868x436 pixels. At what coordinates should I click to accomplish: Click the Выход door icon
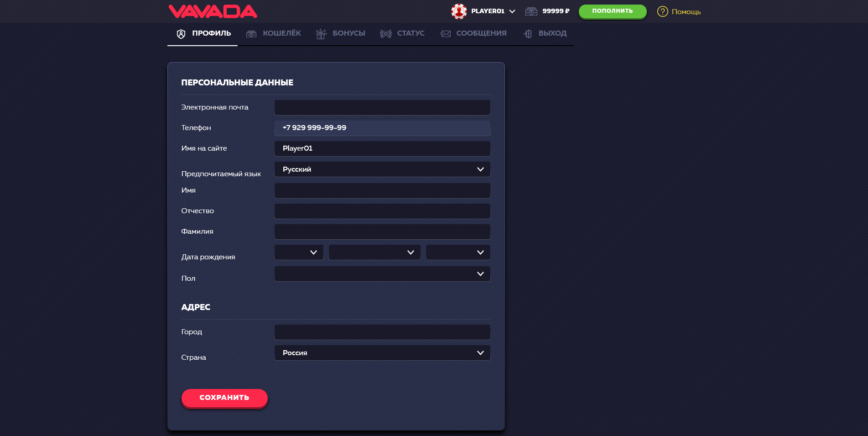[528, 34]
